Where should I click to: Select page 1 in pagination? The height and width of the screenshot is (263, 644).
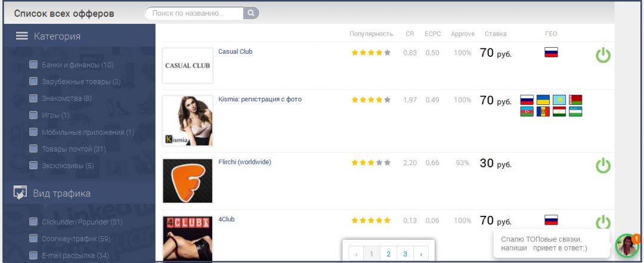tap(371, 254)
